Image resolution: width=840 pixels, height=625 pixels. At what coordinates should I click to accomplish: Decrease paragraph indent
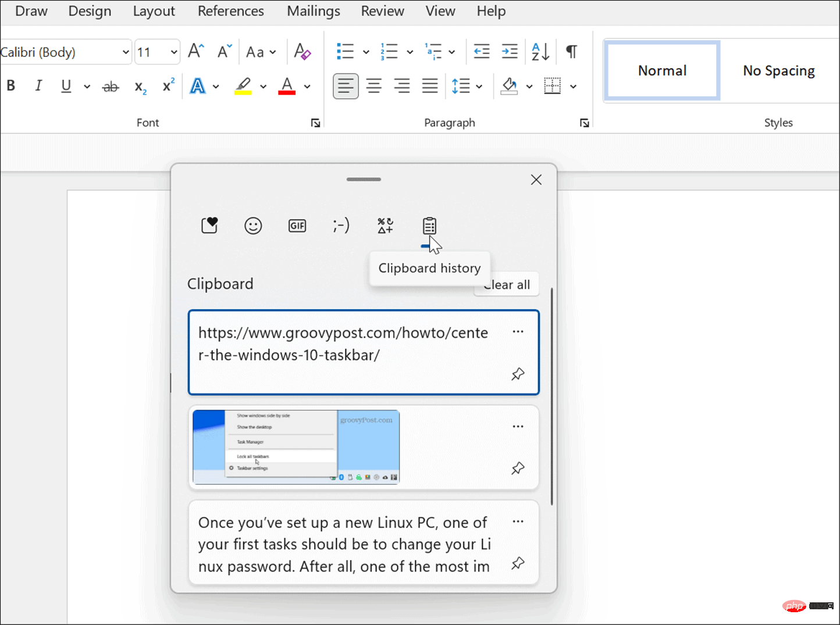482,51
